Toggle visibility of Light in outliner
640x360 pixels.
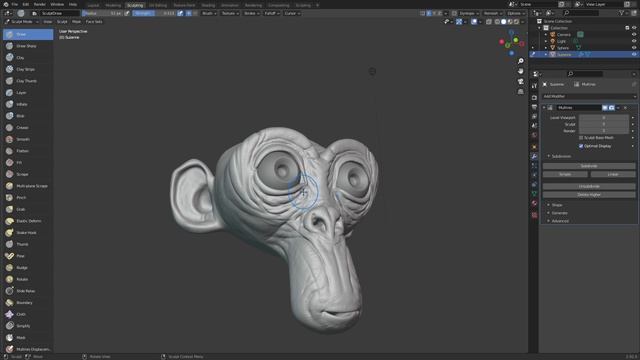(634, 41)
